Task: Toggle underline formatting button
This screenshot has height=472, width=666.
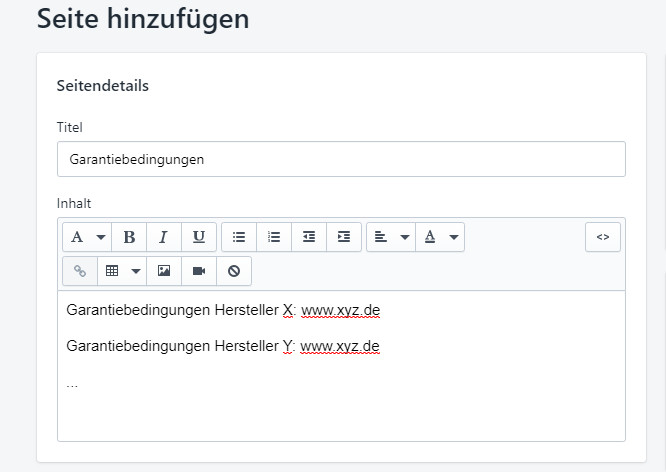Action: click(198, 237)
